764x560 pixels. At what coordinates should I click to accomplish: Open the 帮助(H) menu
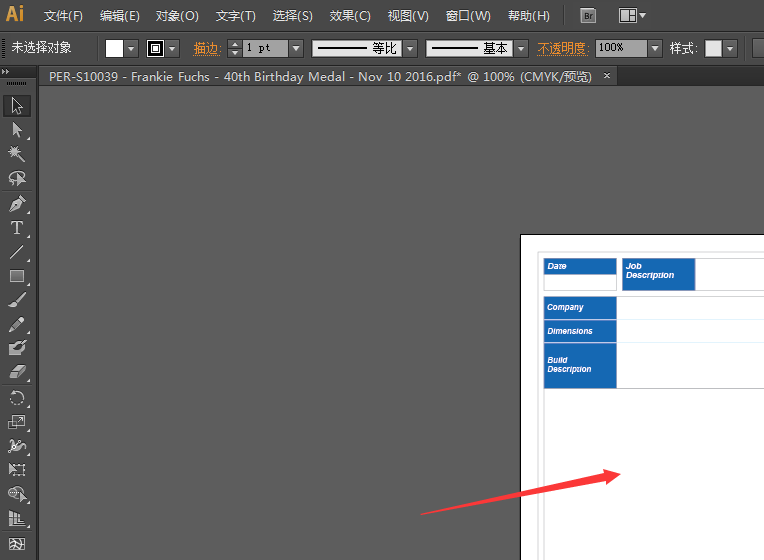pos(529,16)
